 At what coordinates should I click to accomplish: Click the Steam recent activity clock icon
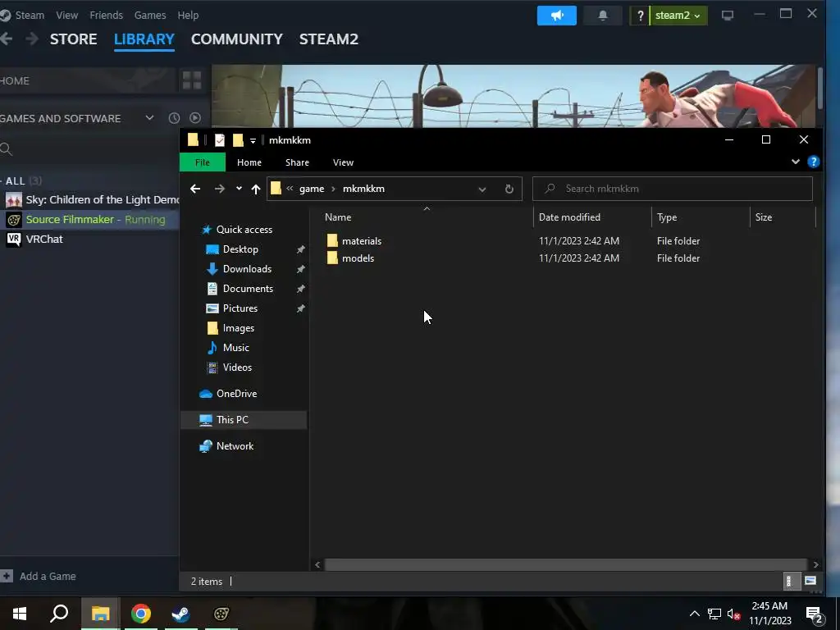174,118
